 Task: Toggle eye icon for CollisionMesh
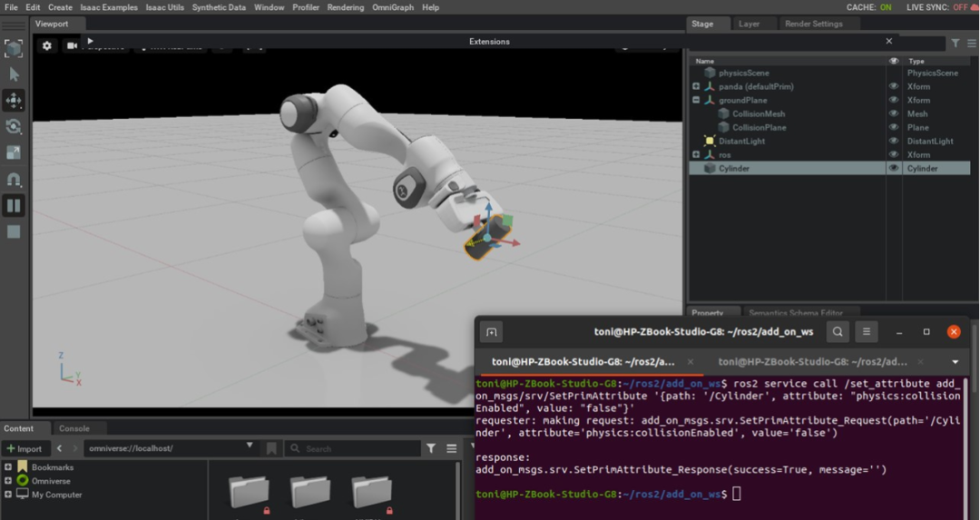point(894,114)
